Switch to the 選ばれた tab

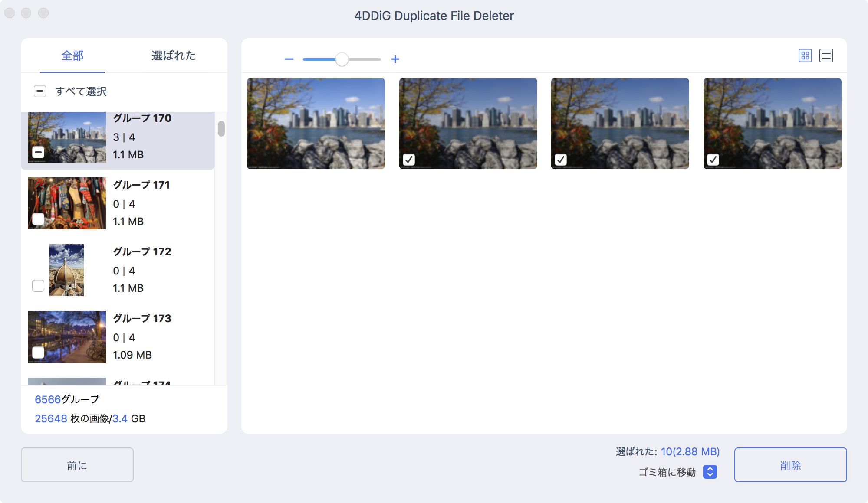tap(173, 56)
